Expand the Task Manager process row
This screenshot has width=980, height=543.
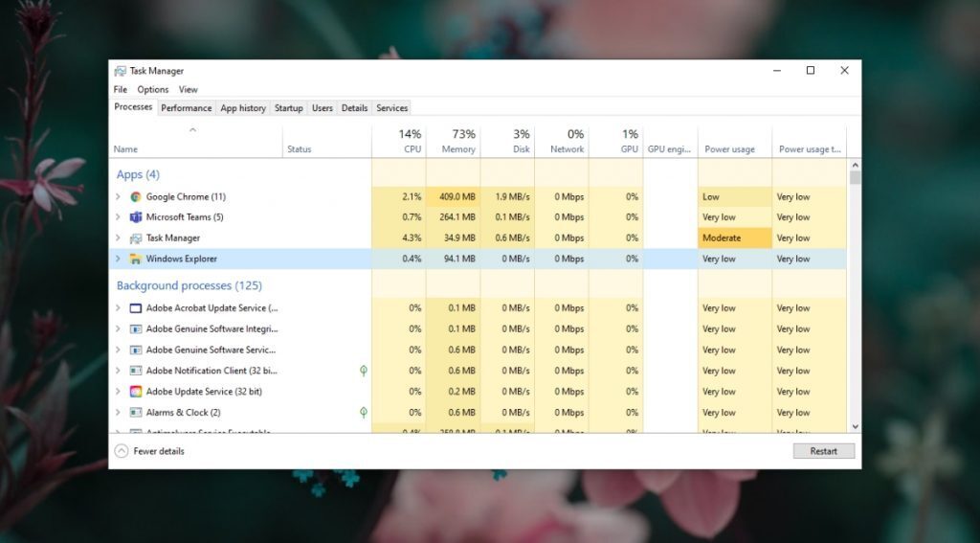tap(118, 238)
